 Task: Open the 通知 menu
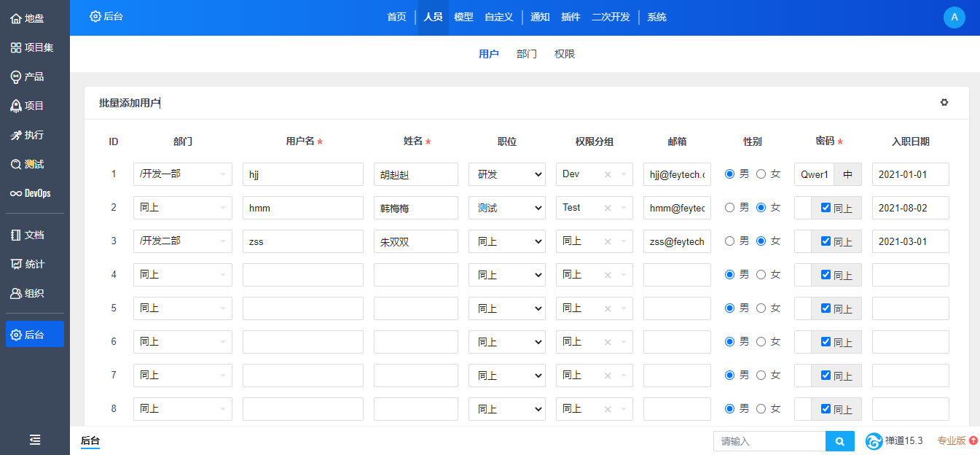click(x=540, y=17)
